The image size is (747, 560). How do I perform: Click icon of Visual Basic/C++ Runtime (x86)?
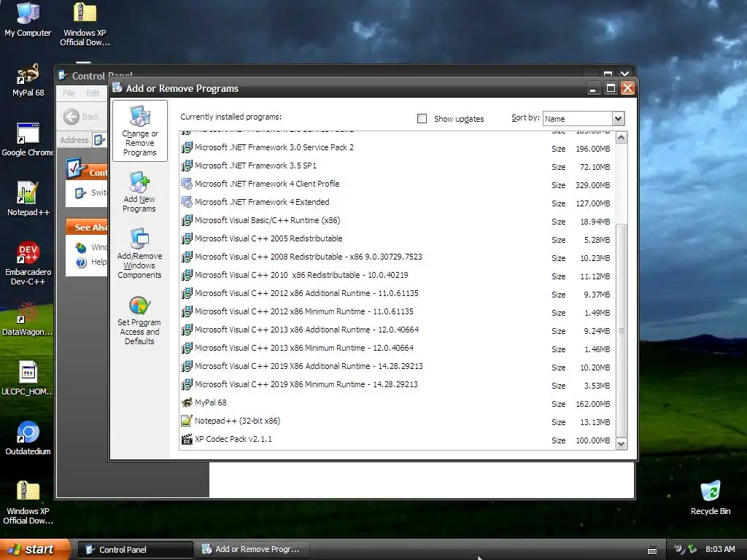point(187,220)
